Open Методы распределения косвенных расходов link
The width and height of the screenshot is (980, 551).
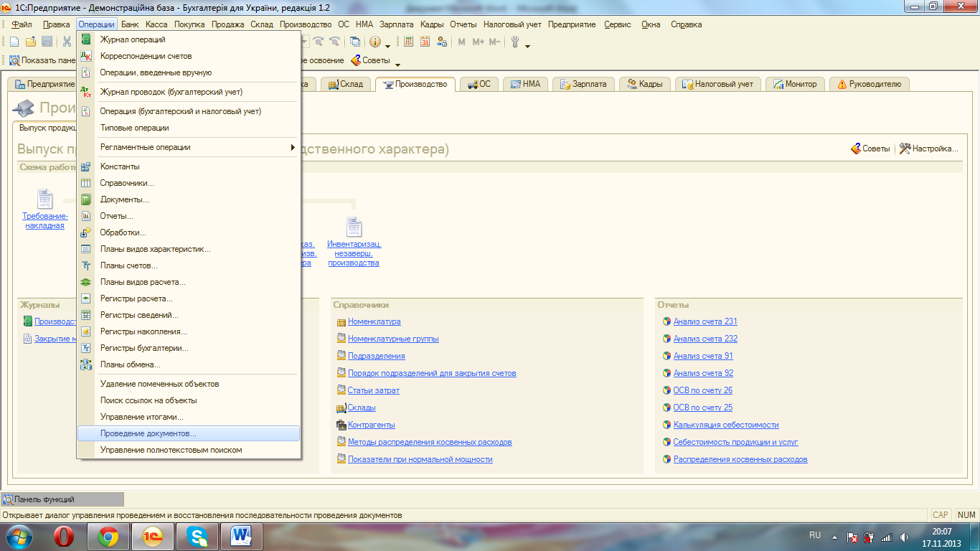coord(430,442)
